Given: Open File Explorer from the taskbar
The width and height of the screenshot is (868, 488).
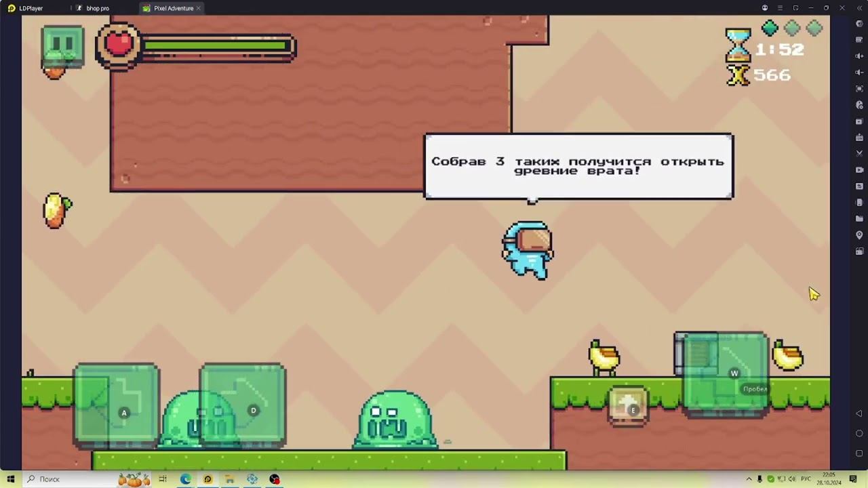Looking at the screenshot, I should pos(230,479).
